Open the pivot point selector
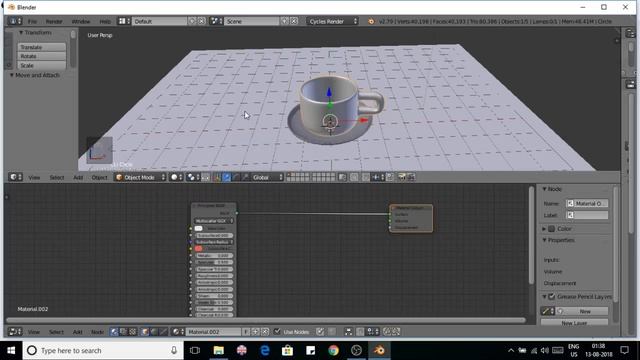Image resolution: width=640 pixels, height=360 pixels. point(193,177)
